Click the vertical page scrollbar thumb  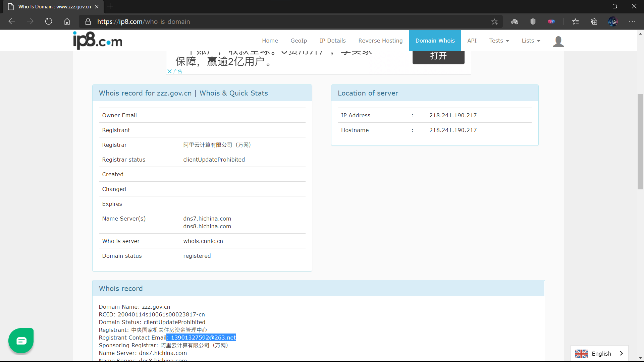coord(640,141)
